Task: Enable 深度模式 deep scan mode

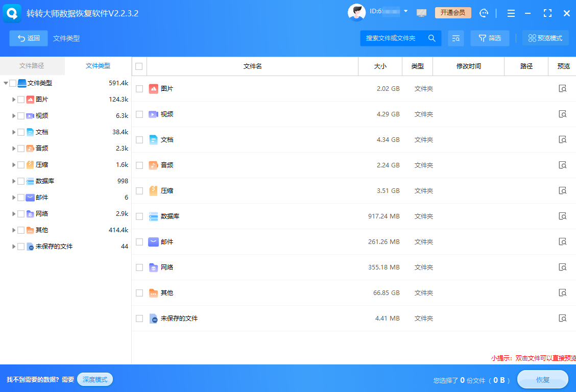Action: [x=94, y=379]
